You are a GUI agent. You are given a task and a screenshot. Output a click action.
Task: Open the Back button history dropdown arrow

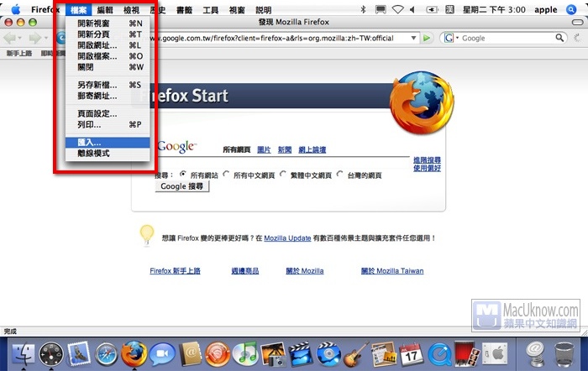20,38
